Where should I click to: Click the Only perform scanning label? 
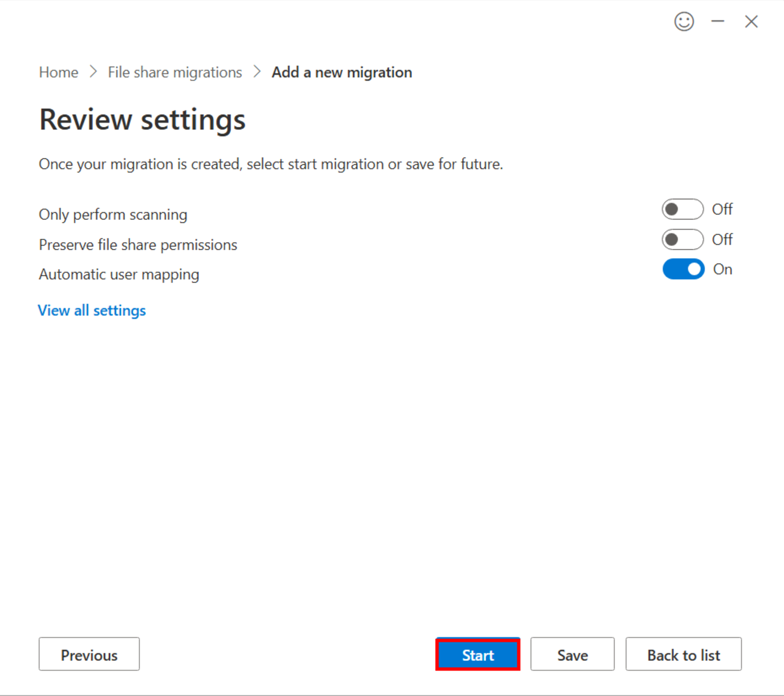pos(113,215)
